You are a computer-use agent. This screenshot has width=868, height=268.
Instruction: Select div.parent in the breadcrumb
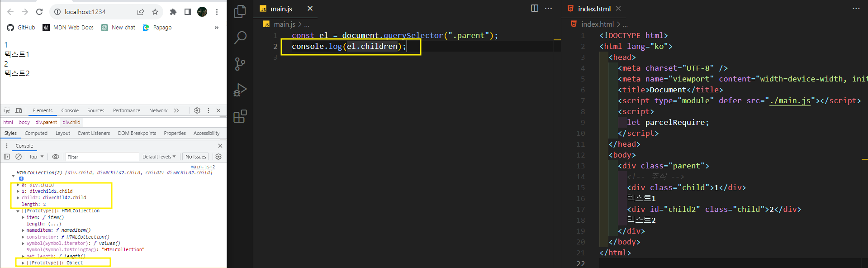pyautogui.click(x=46, y=122)
